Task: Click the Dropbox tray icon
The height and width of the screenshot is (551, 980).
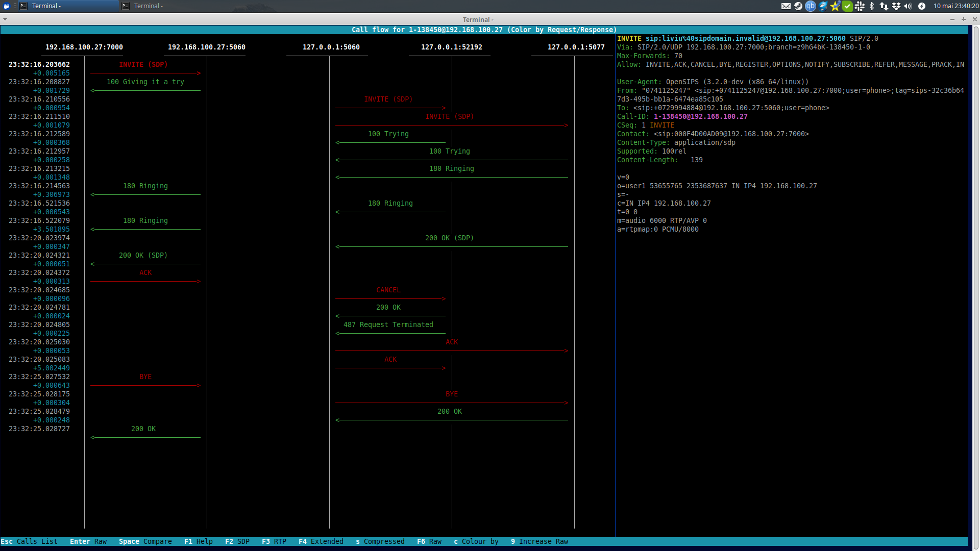Action: (x=896, y=6)
